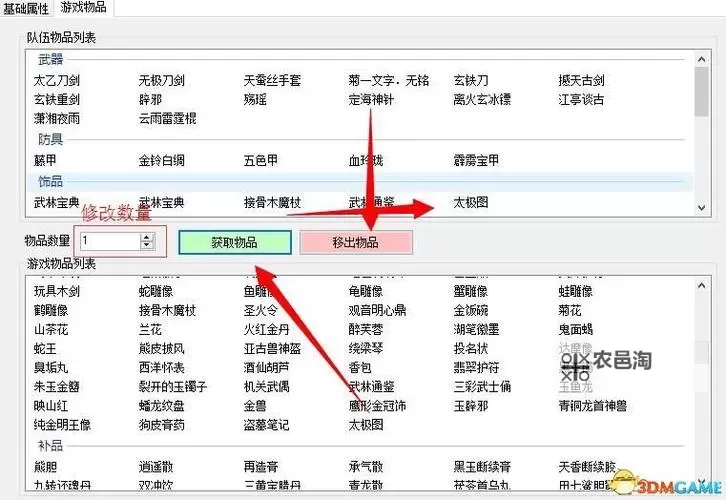
Task: Select 云雨雷霆棍 weapon
Action: click(167, 119)
